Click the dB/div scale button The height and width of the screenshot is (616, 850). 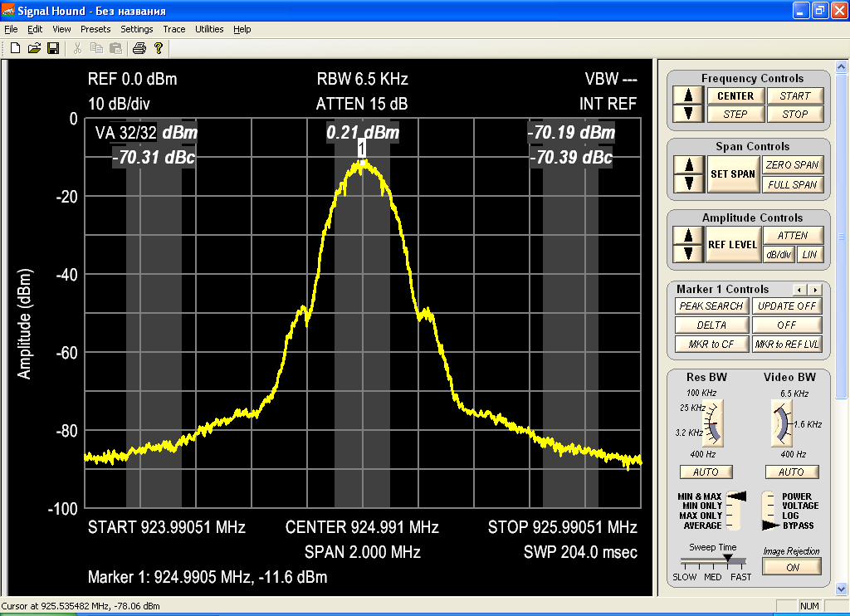pos(779,254)
